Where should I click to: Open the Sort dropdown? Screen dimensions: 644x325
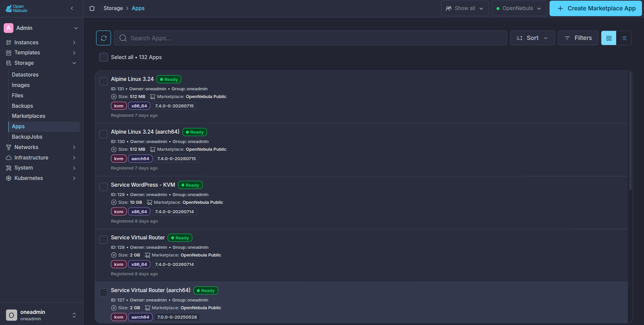click(x=532, y=38)
